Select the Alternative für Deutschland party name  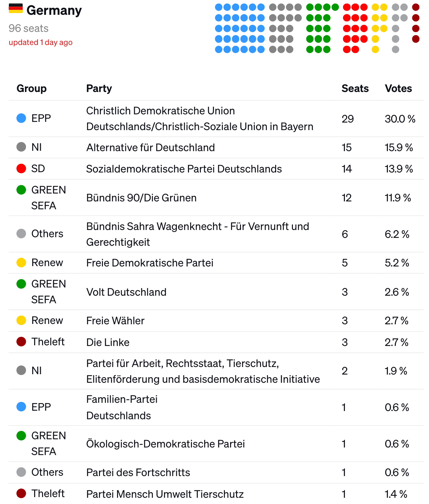[x=151, y=148]
